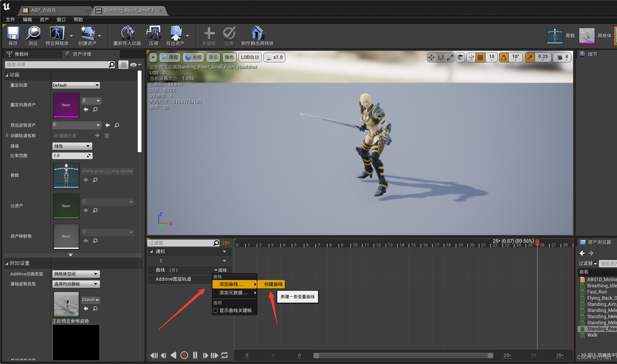Choose 添加曲线 menu entry

pyautogui.click(x=234, y=284)
